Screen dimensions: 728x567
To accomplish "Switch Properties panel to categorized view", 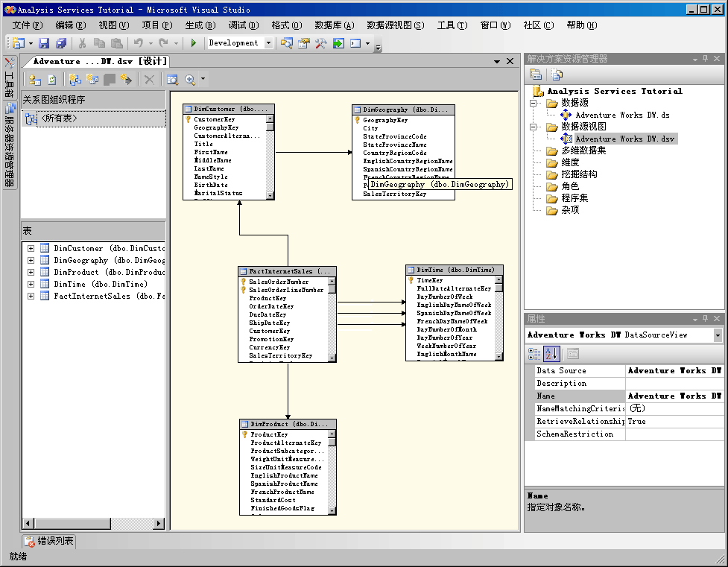I will pyautogui.click(x=536, y=354).
